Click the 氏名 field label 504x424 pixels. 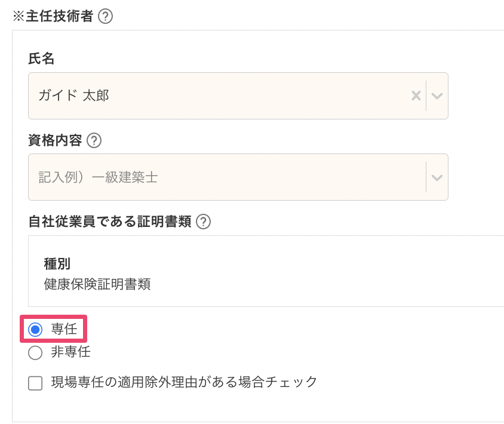click(41, 59)
